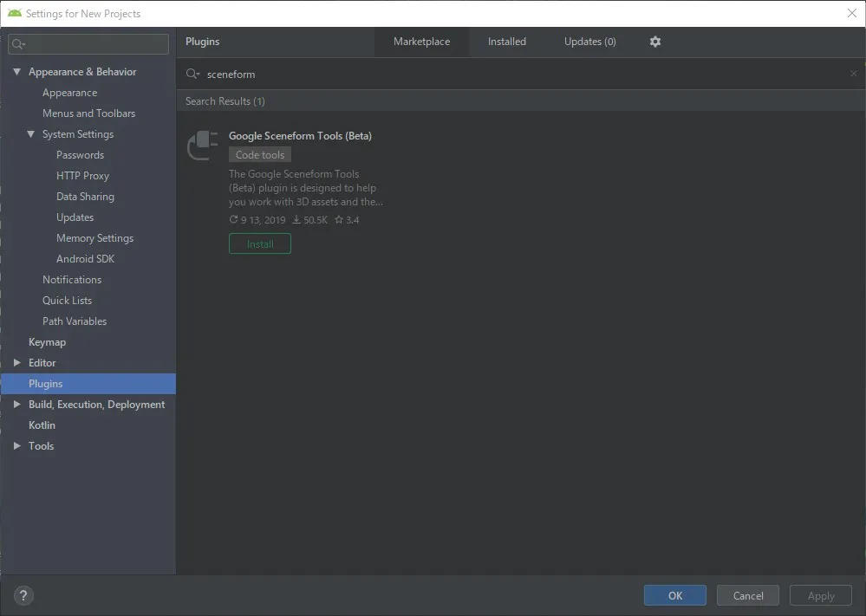Close the Settings for New Projects window
This screenshot has height=616, width=866.
click(851, 13)
